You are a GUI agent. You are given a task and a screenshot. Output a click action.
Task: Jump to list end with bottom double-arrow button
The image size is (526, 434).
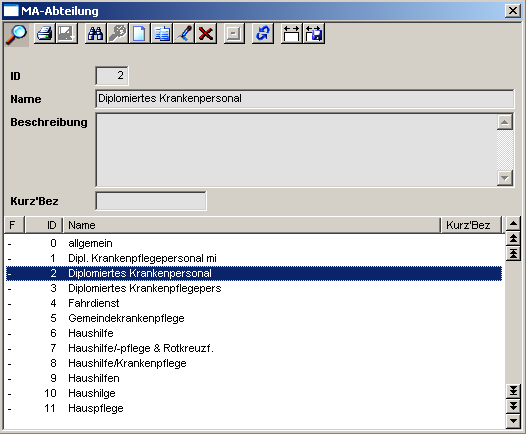pyautogui.click(x=513, y=391)
